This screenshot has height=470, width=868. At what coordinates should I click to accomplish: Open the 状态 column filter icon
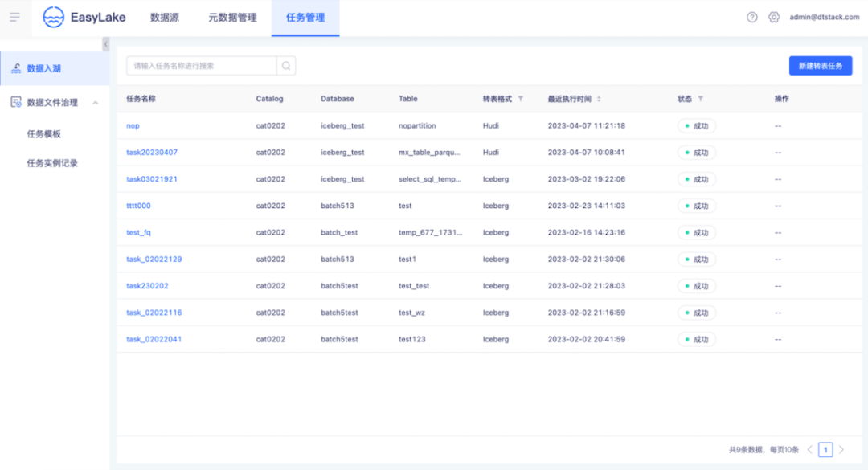point(700,99)
